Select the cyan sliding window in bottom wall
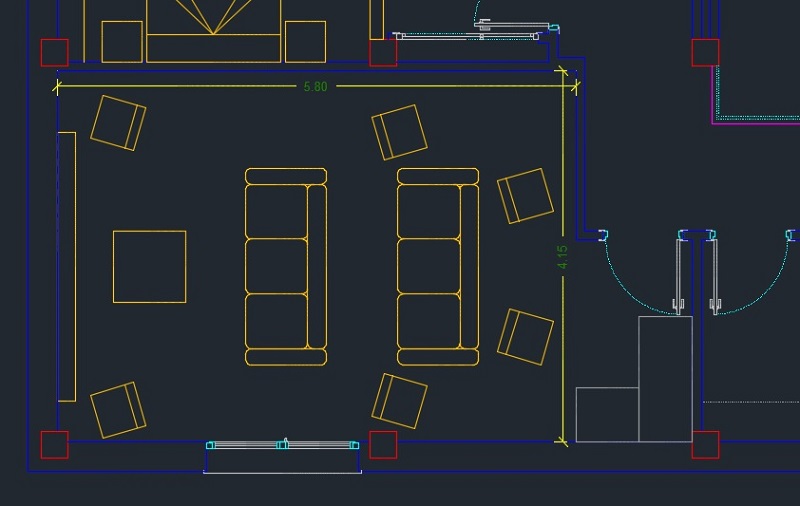The image size is (800, 506). click(x=283, y=445)
